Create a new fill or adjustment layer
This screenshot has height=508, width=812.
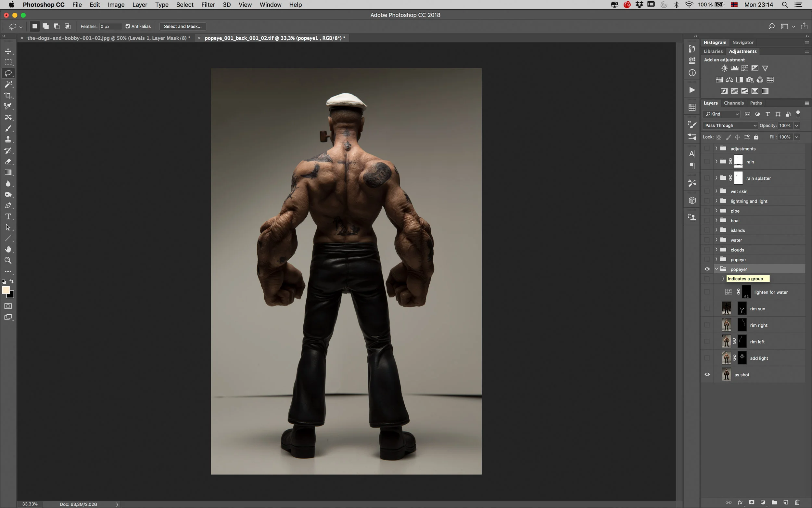point(763,502)
